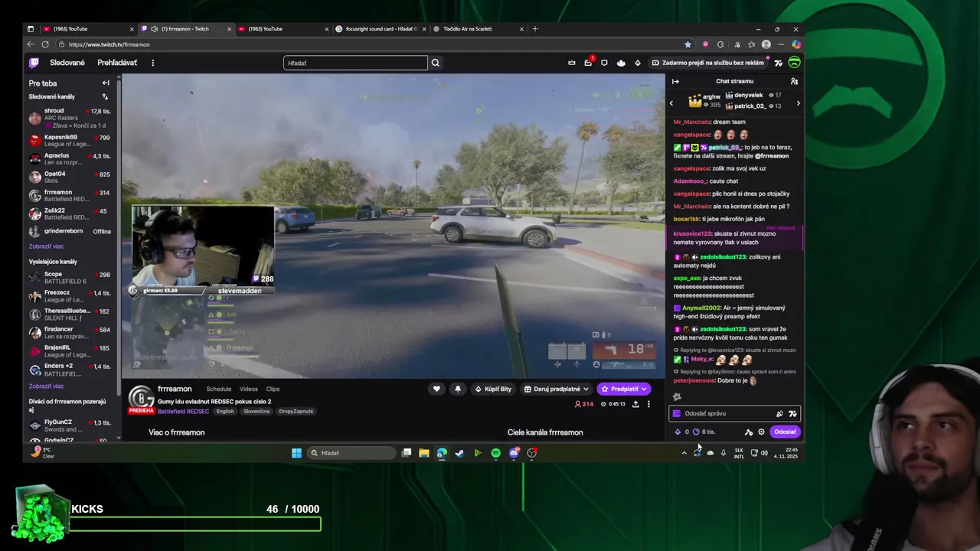Screen dimensions: 980x551
Task: Click the Slovenčina stream tag
Action: (x=256, y=411)
